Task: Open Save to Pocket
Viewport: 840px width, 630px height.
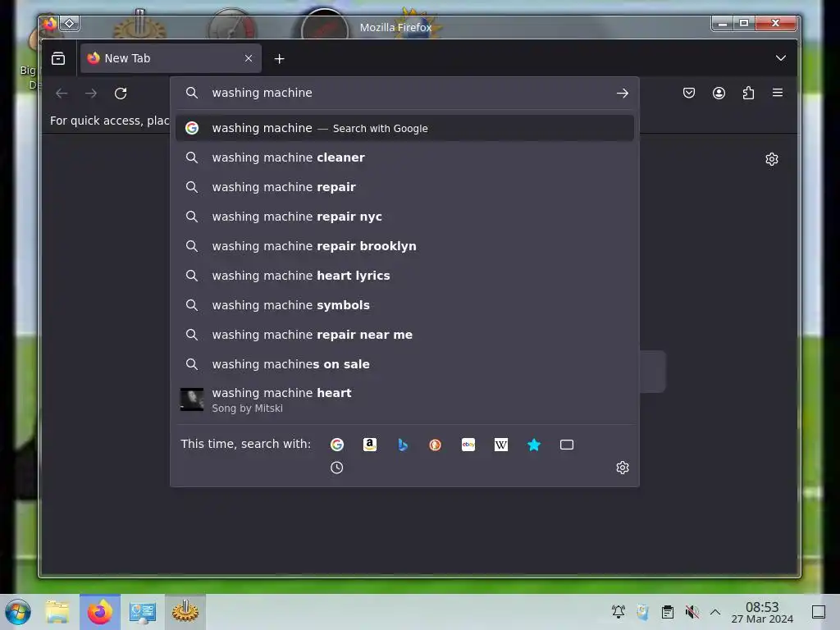Action: (x=689, y=93)
